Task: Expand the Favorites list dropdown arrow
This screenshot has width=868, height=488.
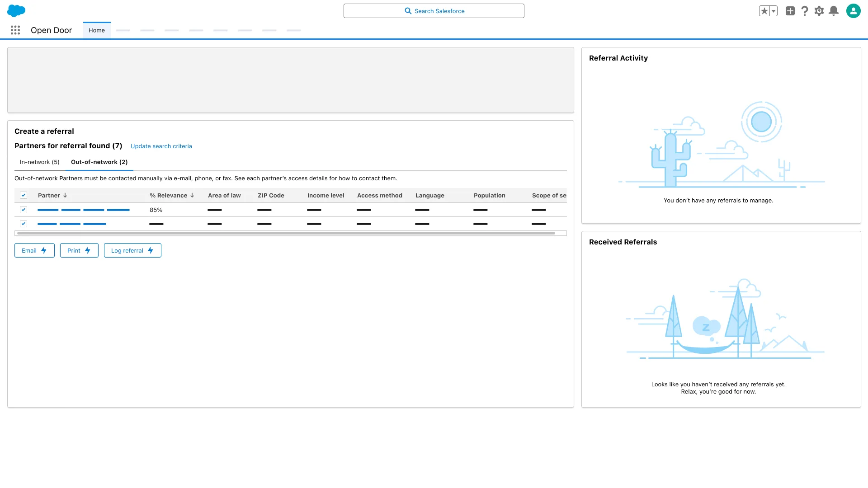Action: (x=774, y=11)
